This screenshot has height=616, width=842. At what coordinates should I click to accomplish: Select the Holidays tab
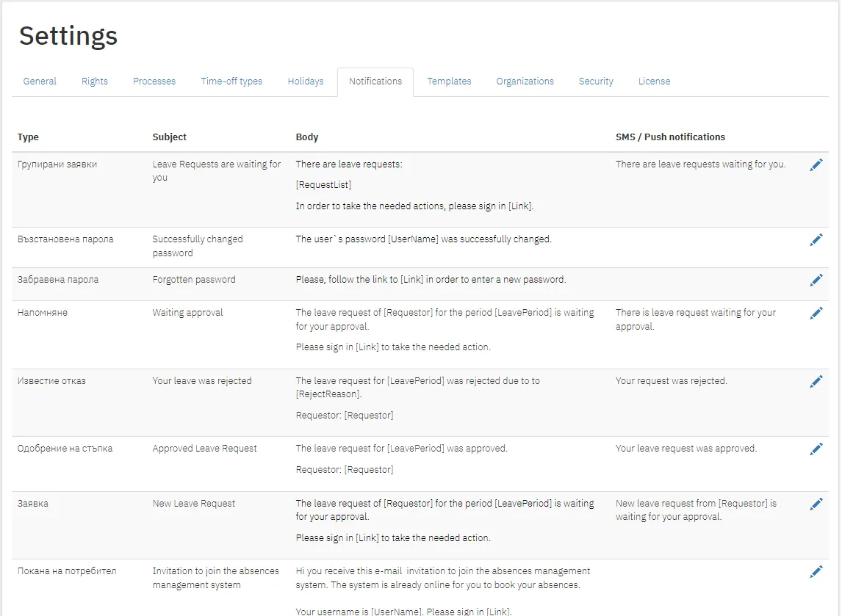306,81
